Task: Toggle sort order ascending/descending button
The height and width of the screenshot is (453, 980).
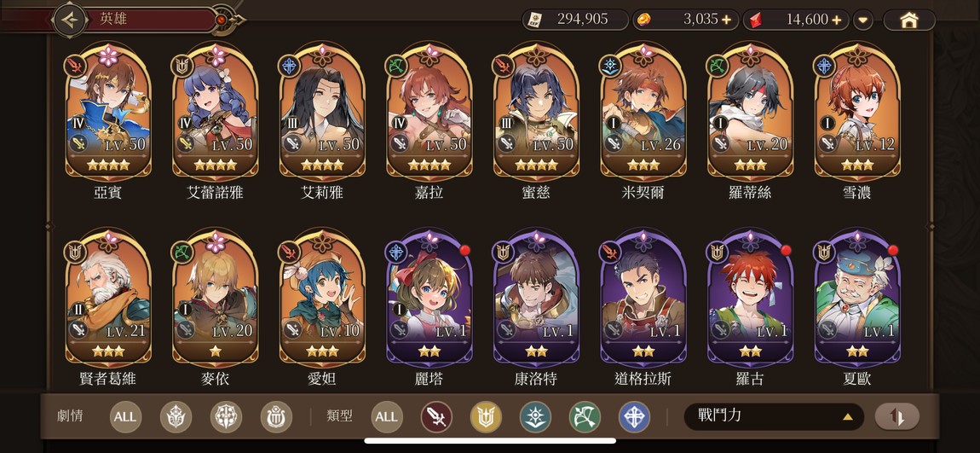Action: click(x=896, y=416)
